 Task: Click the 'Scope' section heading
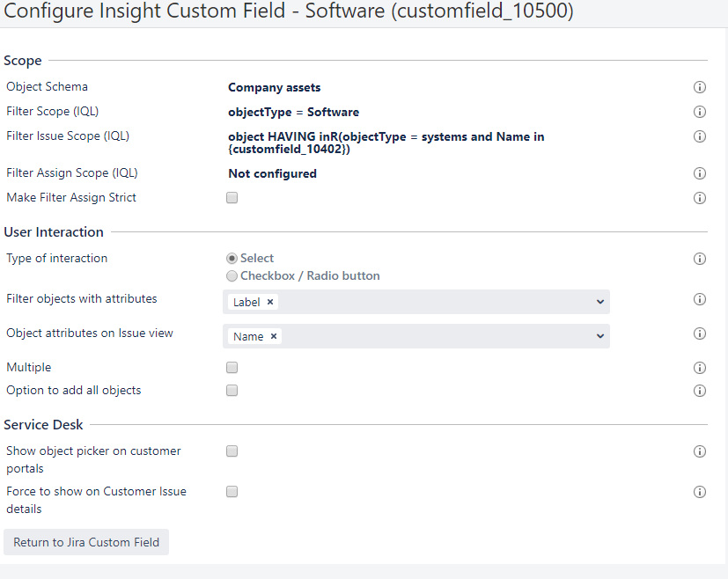tap(23, 61)
